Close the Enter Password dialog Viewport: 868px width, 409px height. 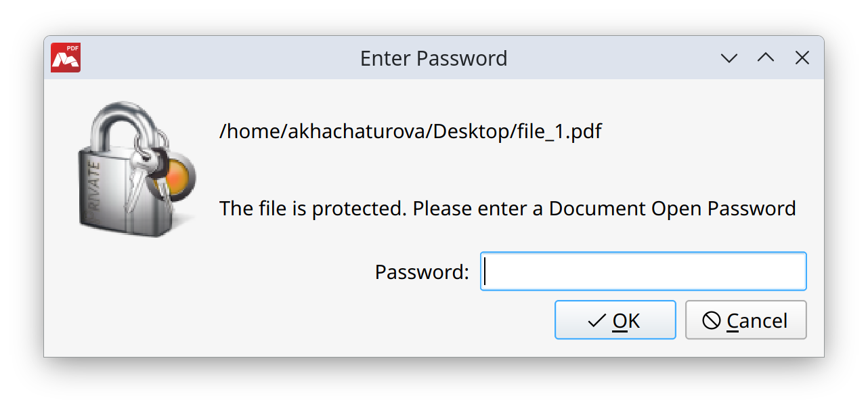coord(802,58)
